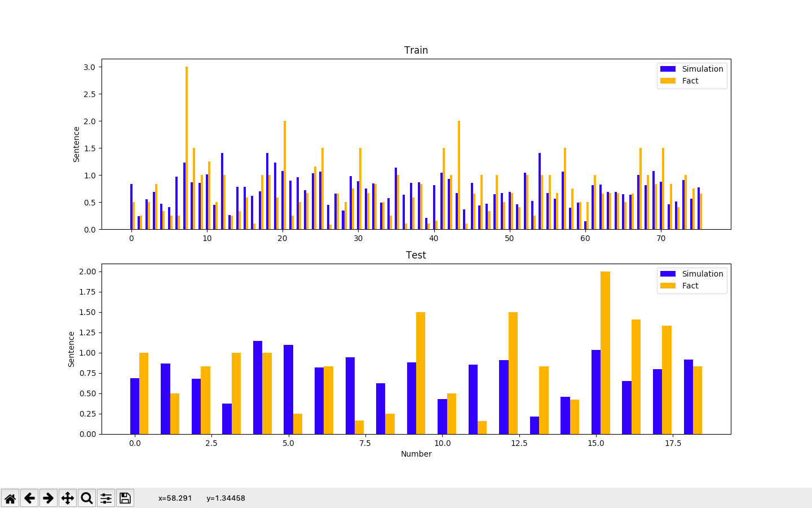Click the "2.0" y-tick on Train chart
Screen dimensions: 812x508
coord(89,121)
